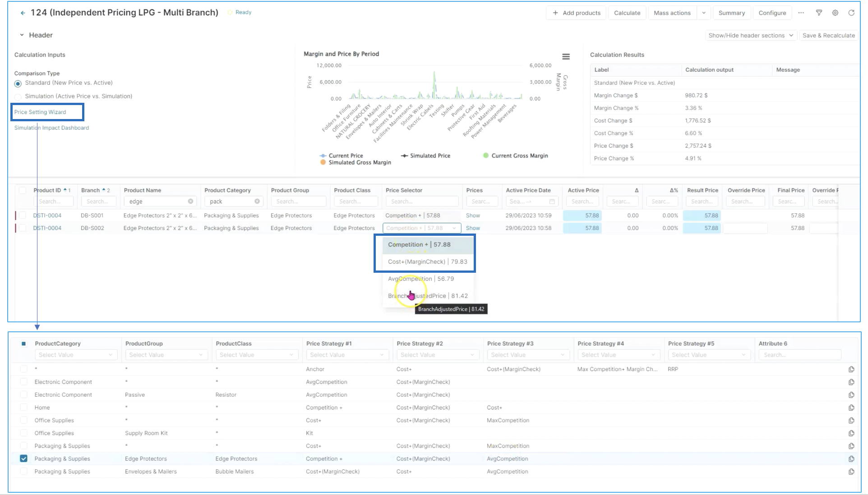Uncheck the Packaging & Supplies Edge Protectors checkbox
Screen dimensions: 868x495
pos(24,458)
